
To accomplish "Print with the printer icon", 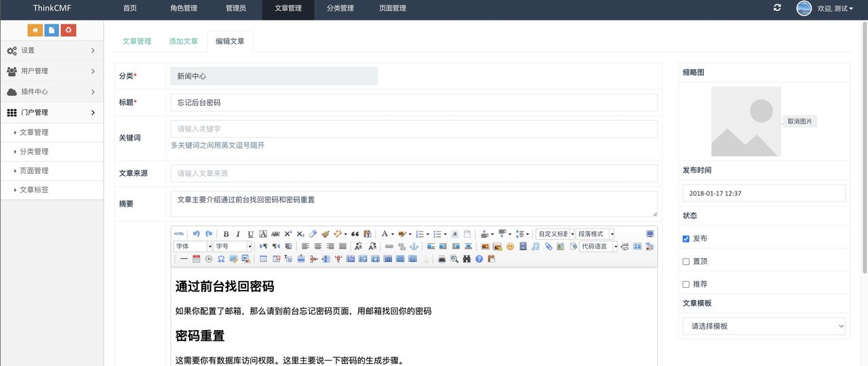I will [x=442, y=259].
